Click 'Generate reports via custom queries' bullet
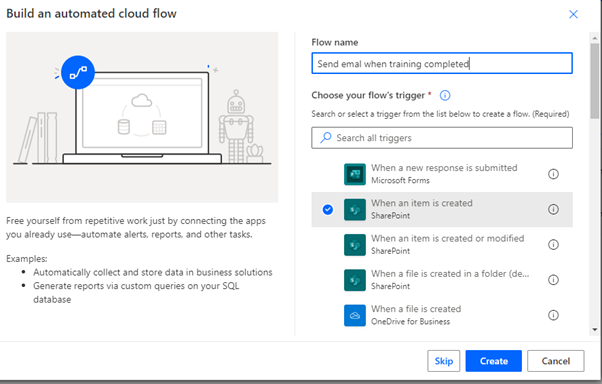This screenshot has width=602, height=384. tap(136, 293)
